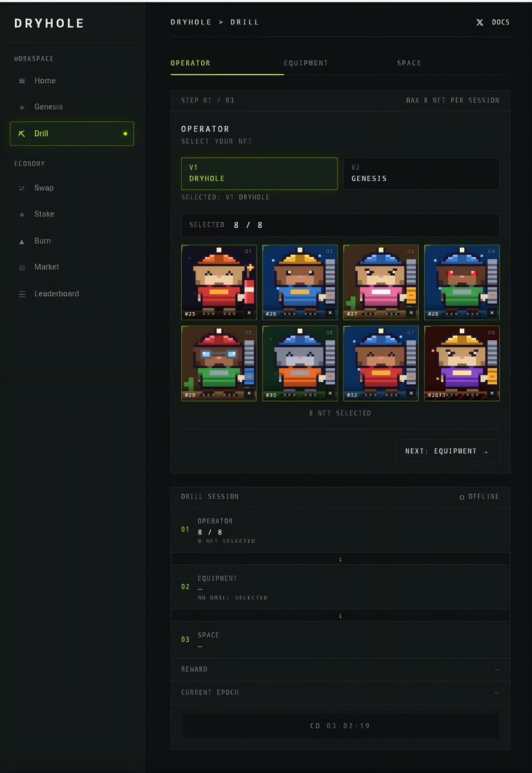Click the MAX 8 NFT PER SESSION text

click(453, 101)
